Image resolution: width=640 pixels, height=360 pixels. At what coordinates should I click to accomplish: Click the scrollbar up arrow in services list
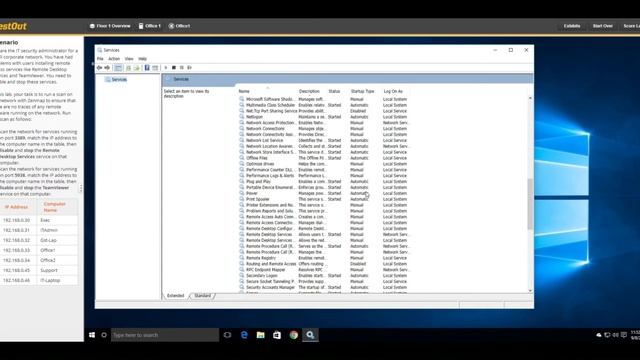pyautogui.click(x=530, y=98)
